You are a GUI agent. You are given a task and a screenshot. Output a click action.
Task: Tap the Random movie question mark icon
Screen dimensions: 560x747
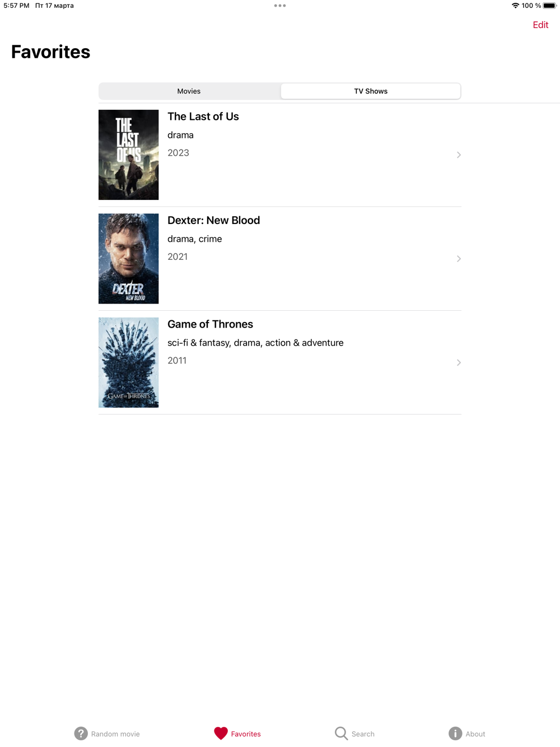pos(81,734)
